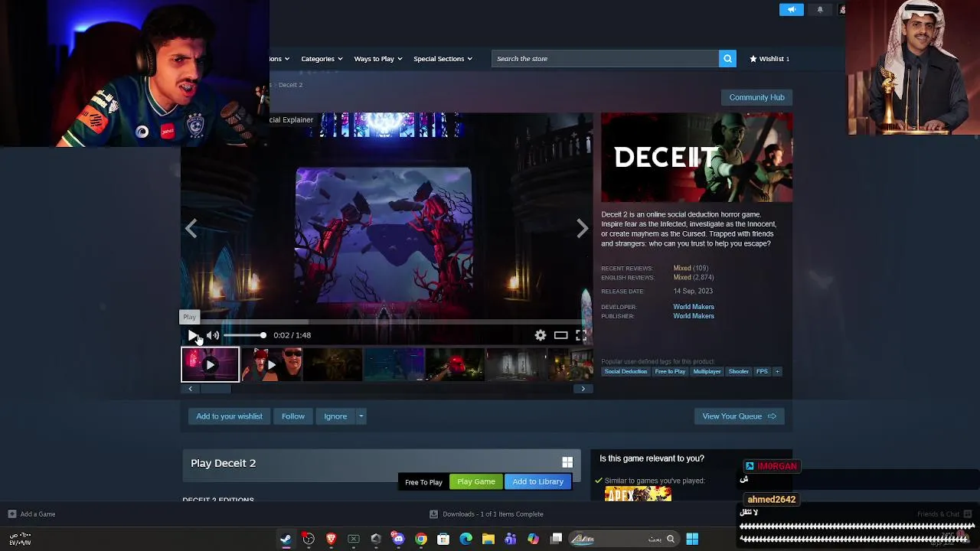Grab the thumbnail strip scrollbar handle
Image resolution: width=980 pixels, height=551 pixels.
[x=215, y=389]
